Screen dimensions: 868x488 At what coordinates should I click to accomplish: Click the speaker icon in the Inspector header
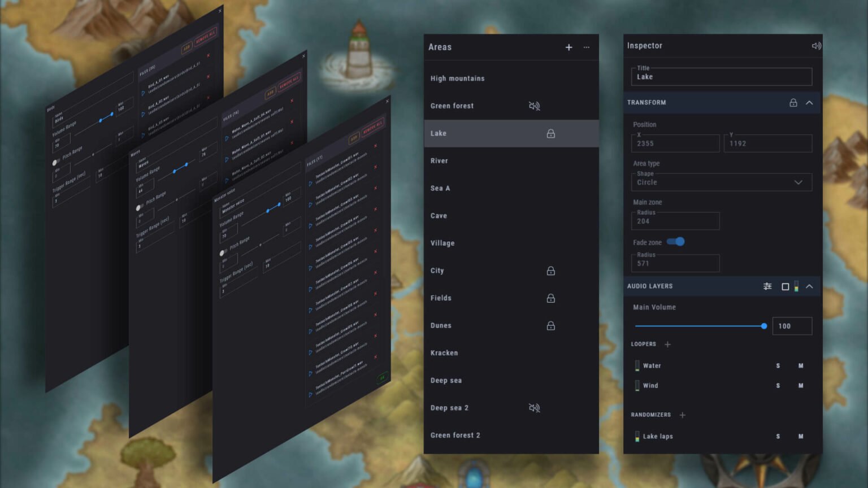point(816,46)
